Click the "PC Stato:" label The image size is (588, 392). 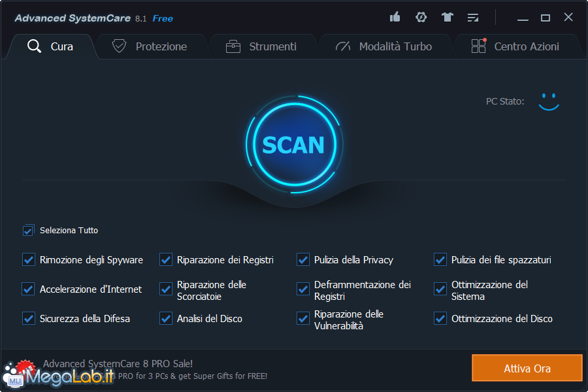tap(505, 101)
